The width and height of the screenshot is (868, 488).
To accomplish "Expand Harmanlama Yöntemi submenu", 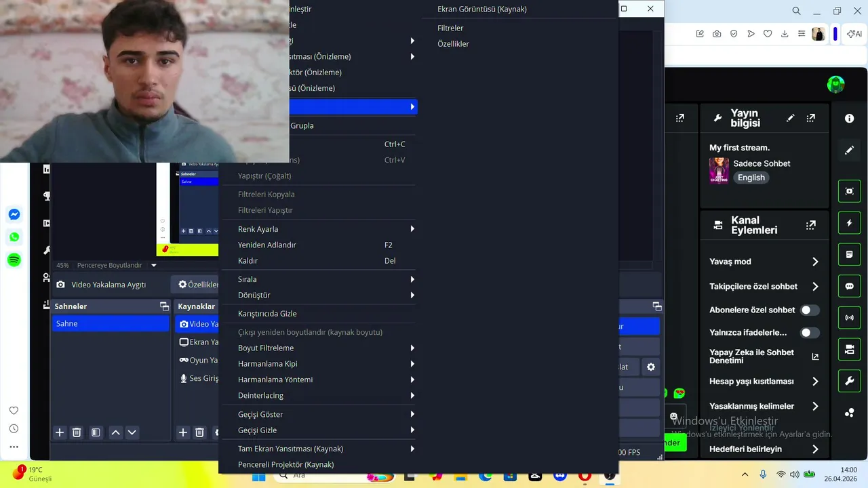I will 319,380.
